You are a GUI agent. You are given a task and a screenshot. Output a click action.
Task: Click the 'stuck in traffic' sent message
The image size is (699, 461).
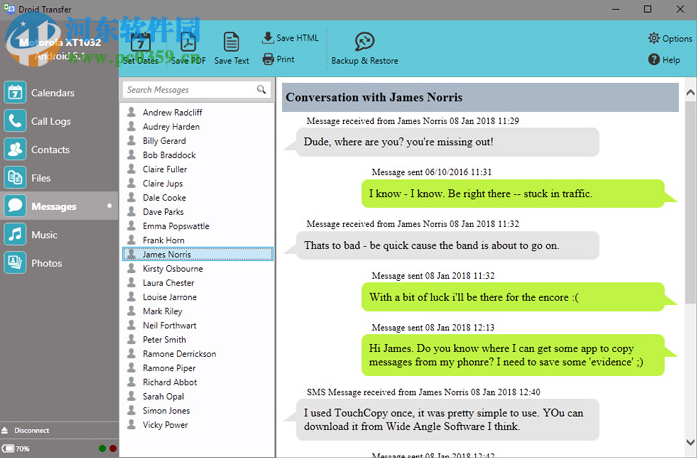point(513,194)
